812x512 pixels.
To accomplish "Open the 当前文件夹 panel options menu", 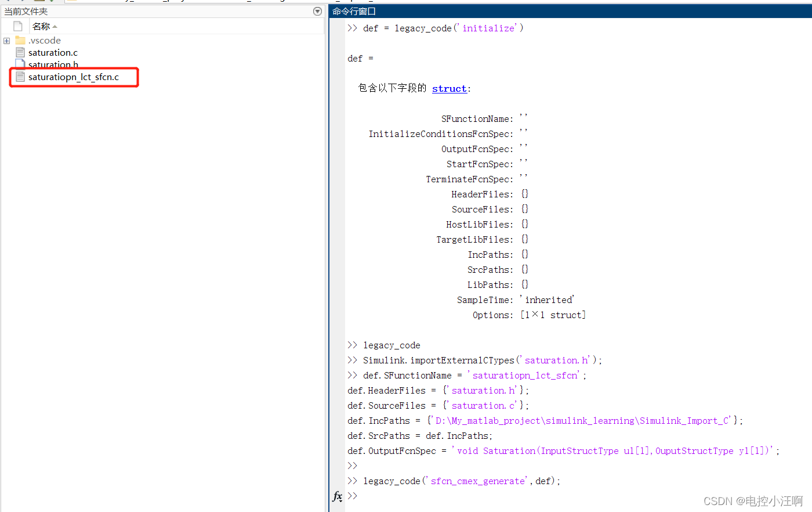I will [x=317, y=11].
